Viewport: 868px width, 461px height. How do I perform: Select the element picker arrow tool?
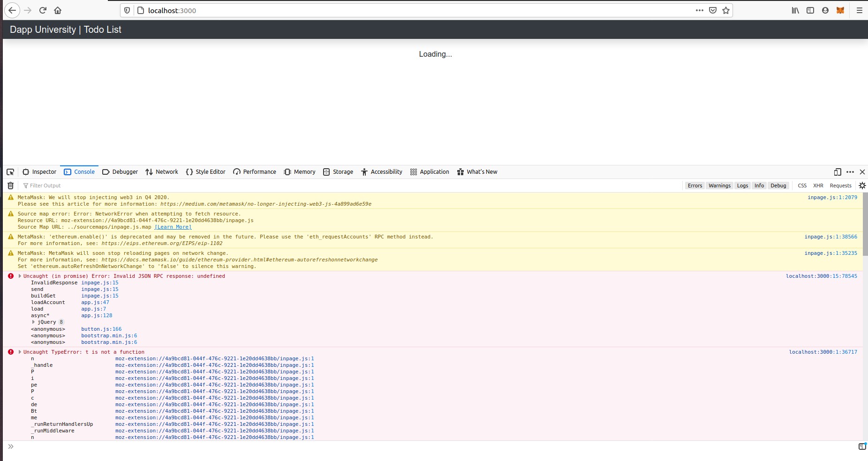coord(10,172)
